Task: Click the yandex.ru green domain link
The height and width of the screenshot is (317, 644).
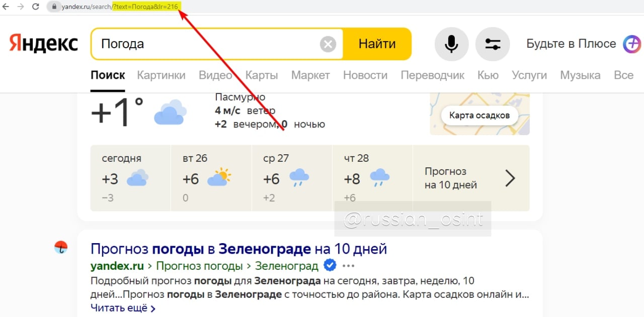Action: coord(117,266)
